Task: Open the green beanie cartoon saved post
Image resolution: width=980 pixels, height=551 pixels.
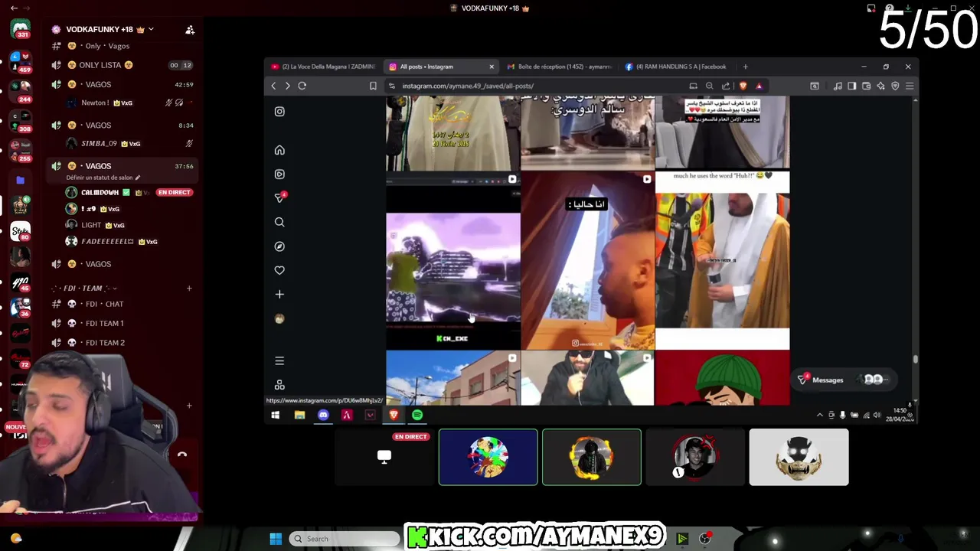Action: point(723,378)
